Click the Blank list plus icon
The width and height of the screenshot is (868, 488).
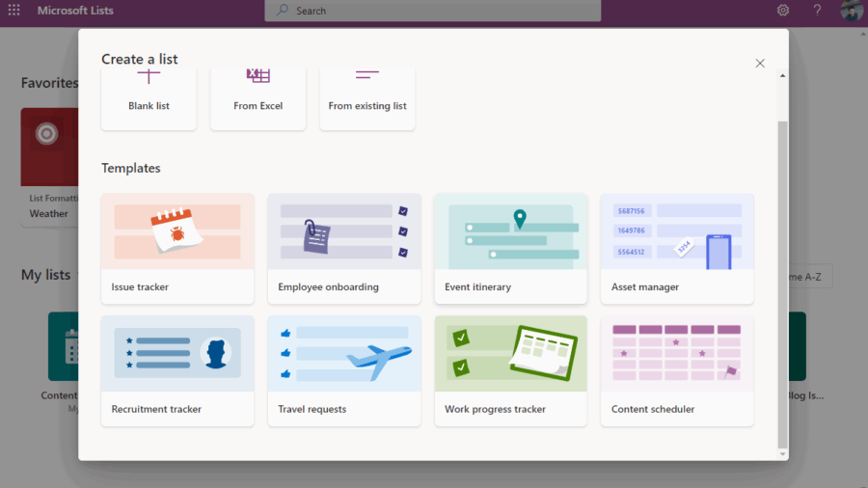149,76
